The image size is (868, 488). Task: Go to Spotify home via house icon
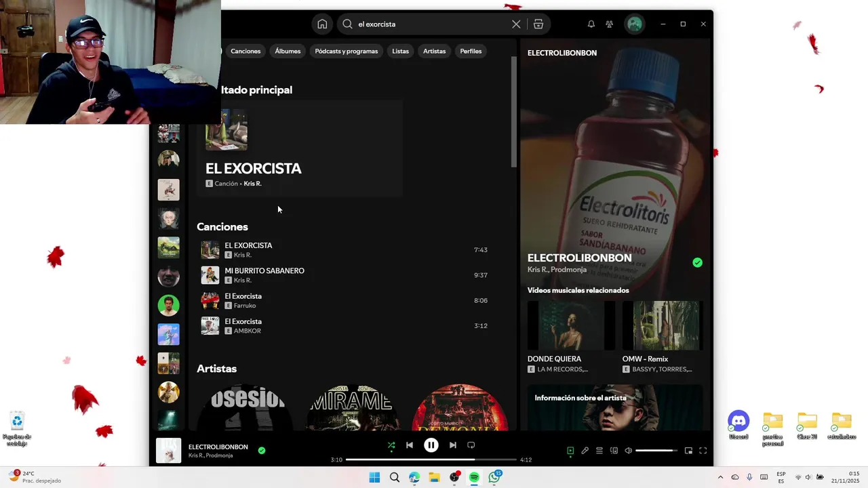[x=322, y=24]
